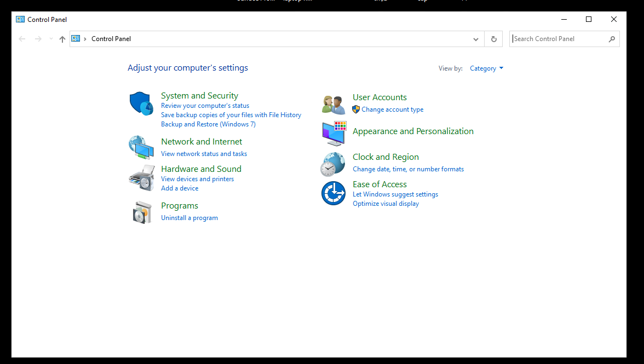Open the Hardware and Sound printer icon
Viewport: 644px width, 364px height.
click(x=141, y=178)
